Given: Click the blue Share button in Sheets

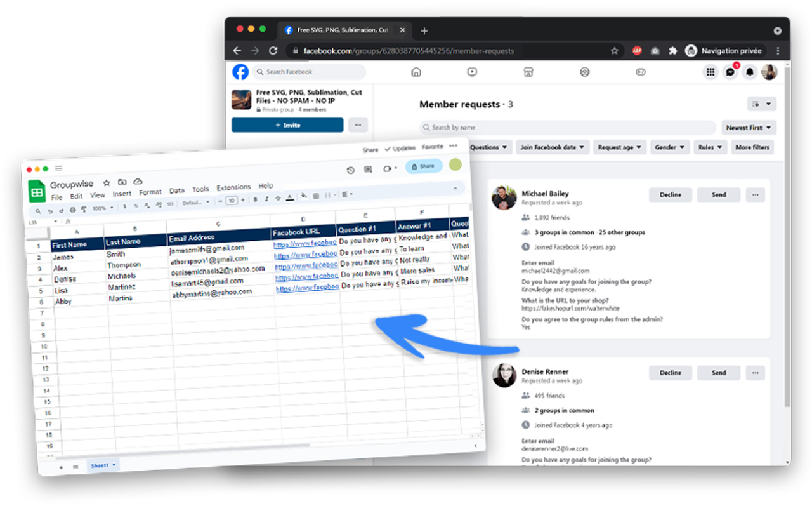Looking at the screenshot, I should pyautogui.click(x=424, y=166).
